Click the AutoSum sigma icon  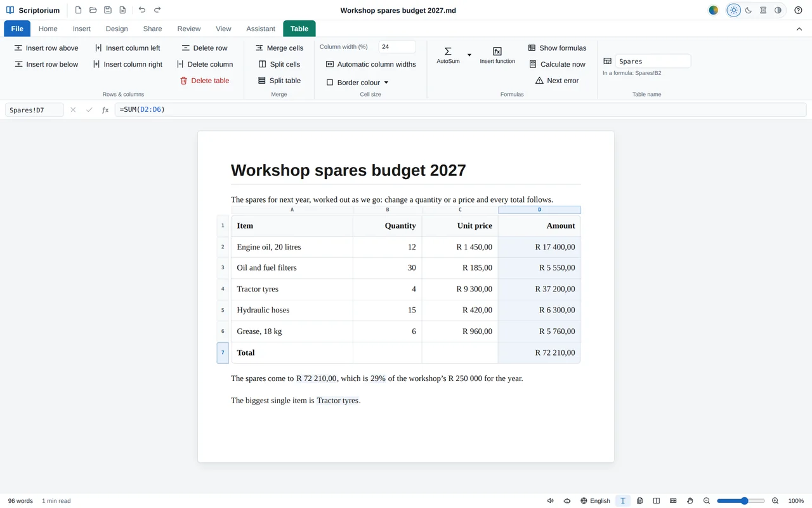tap(448, 55)
